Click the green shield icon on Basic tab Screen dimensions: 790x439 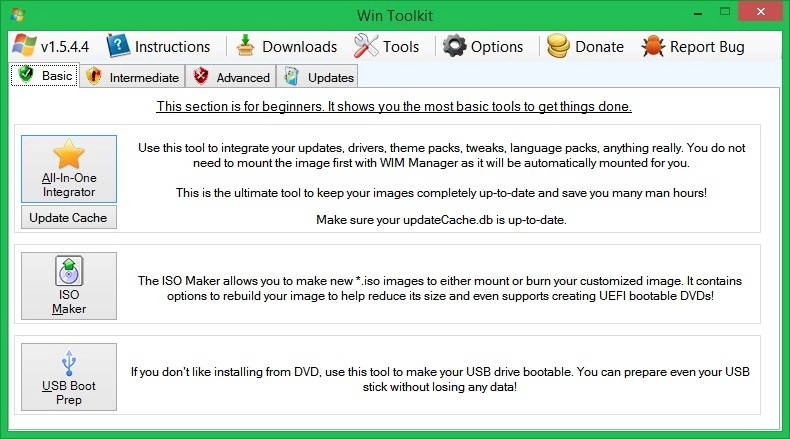[26, 75]
